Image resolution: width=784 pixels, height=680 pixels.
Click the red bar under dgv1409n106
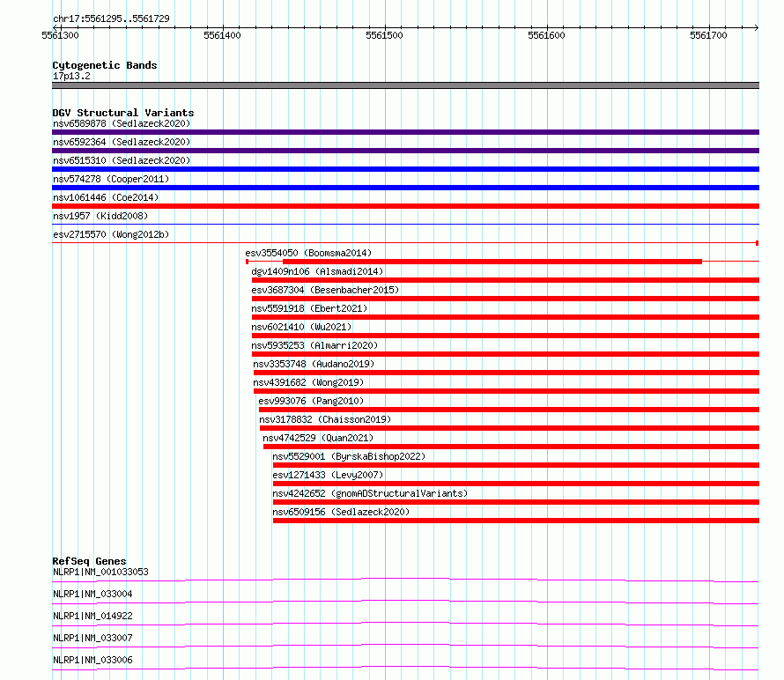coord(506,280)
